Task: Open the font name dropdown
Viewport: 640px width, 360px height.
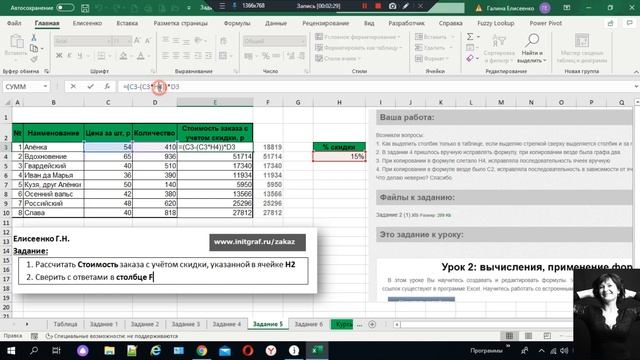Action: click(109, 41)
